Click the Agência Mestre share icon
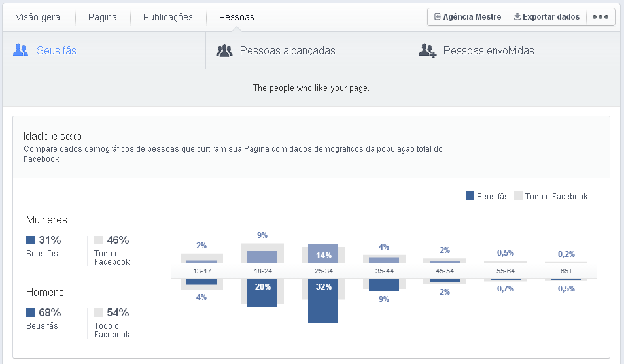This screenshot has width=626, height=364. click(437, 17)
